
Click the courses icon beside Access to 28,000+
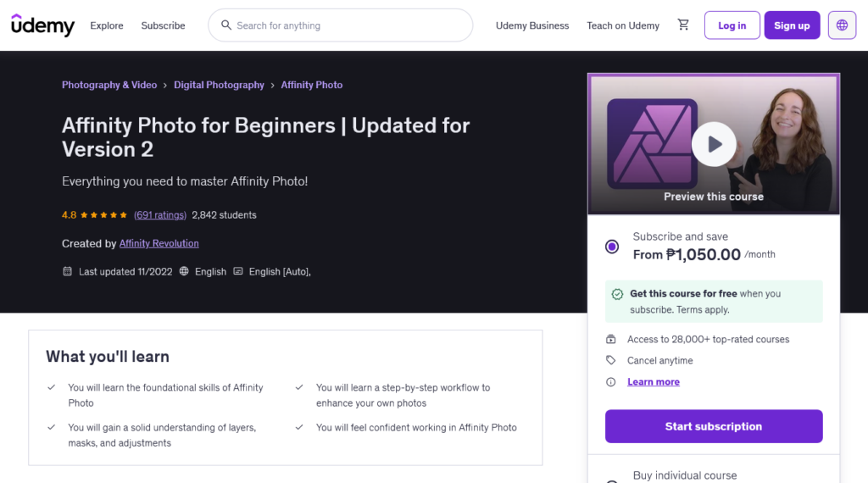pyautogui.click(x=610, y=339)
